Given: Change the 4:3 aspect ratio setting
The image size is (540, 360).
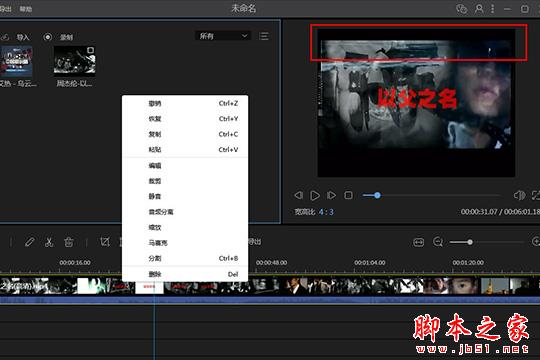Looking at the screenshot, I should point(326,212).
